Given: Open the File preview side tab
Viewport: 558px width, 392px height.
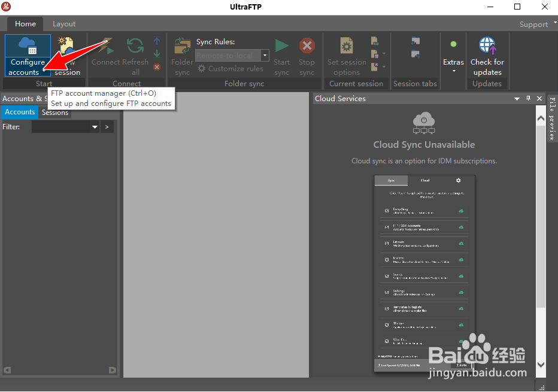Looking at the screenshot, I should [552, 118].
